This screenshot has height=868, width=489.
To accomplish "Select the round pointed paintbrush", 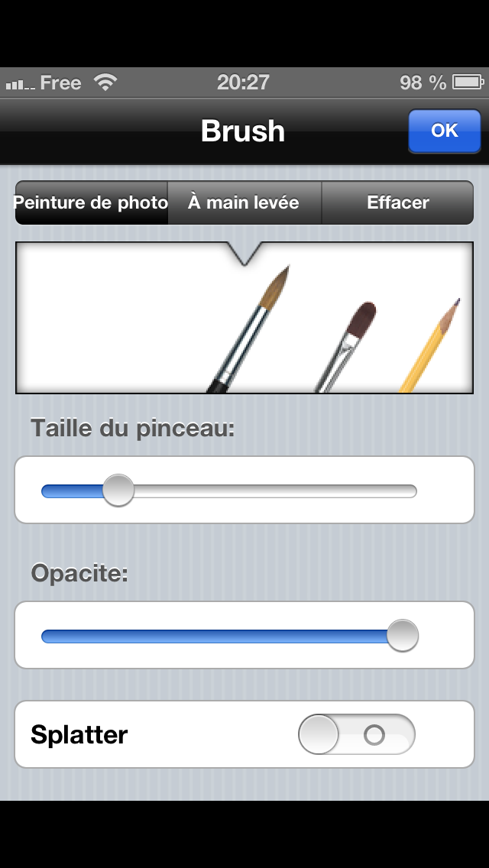I will 252,332.
